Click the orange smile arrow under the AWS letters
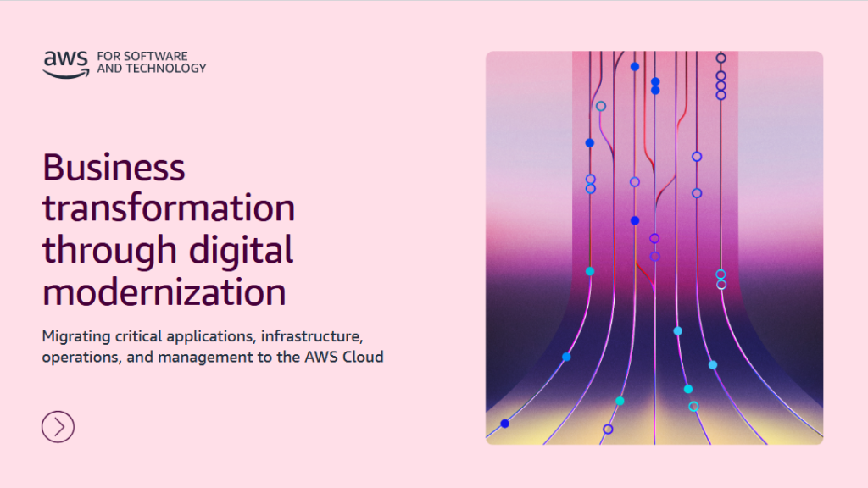The height and width of the screenshot is (488, 868). click(x=66, y=75)
